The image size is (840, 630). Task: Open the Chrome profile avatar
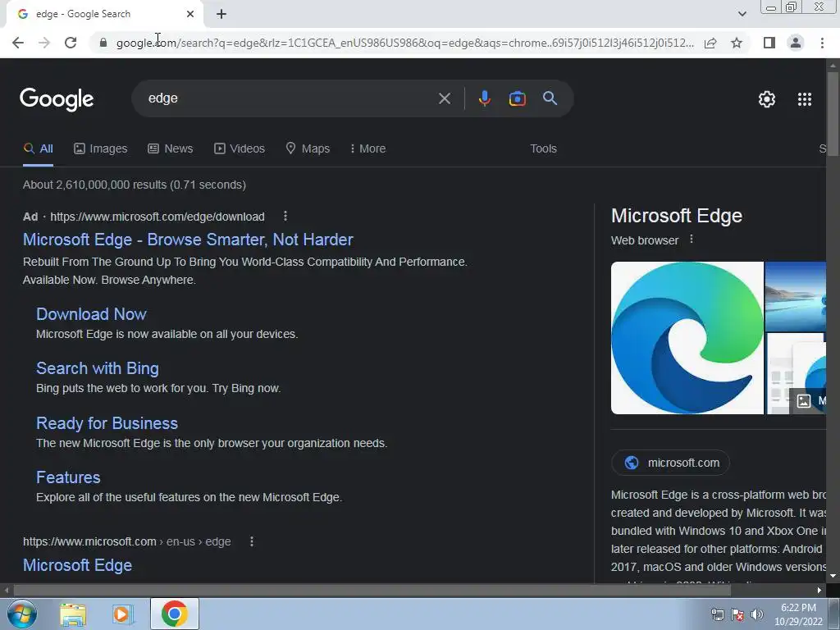click(796, 43)
